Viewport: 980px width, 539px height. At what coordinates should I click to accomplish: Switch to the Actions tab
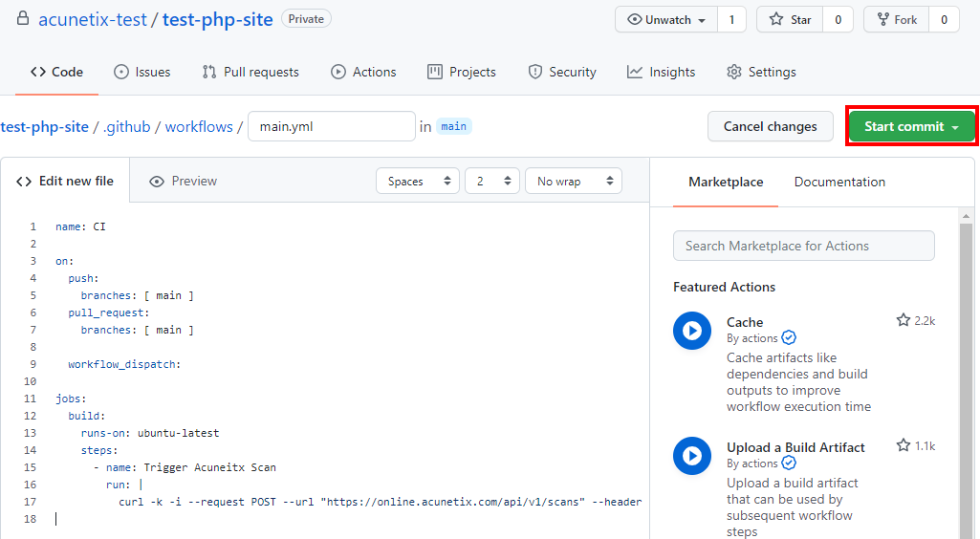(x=363, y=72)
